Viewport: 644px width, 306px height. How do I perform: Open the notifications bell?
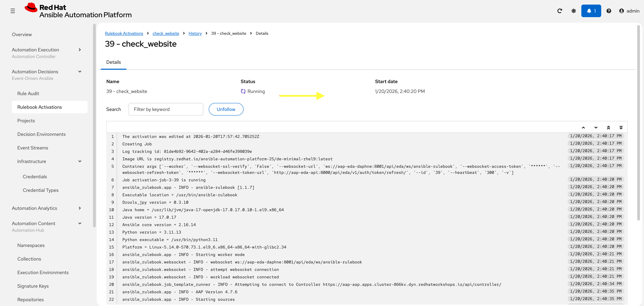point(591,11)
